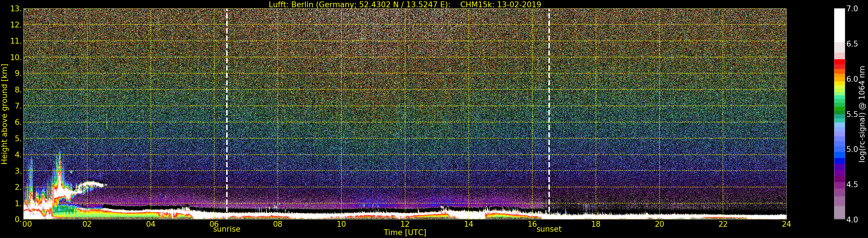The width and height of the screenshot is (868, 238).
Task: Click the '08' time tick label
Action: [278, 224]
